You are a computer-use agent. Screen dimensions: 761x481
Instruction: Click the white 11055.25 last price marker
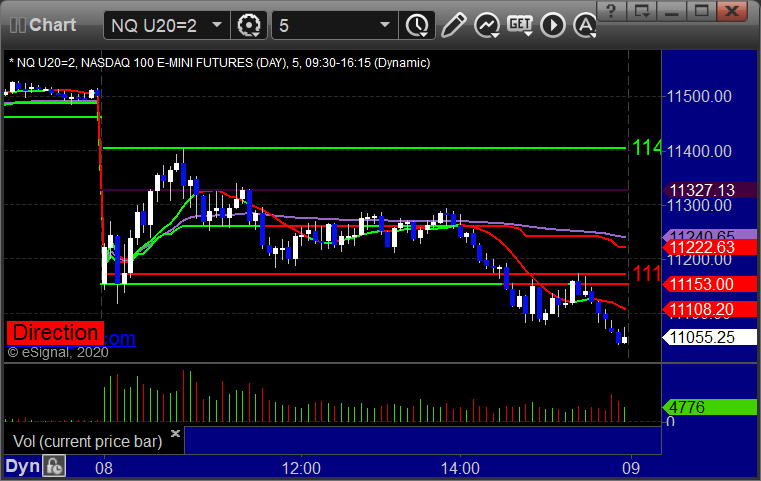pyautogui.click(x=709, y=337)
